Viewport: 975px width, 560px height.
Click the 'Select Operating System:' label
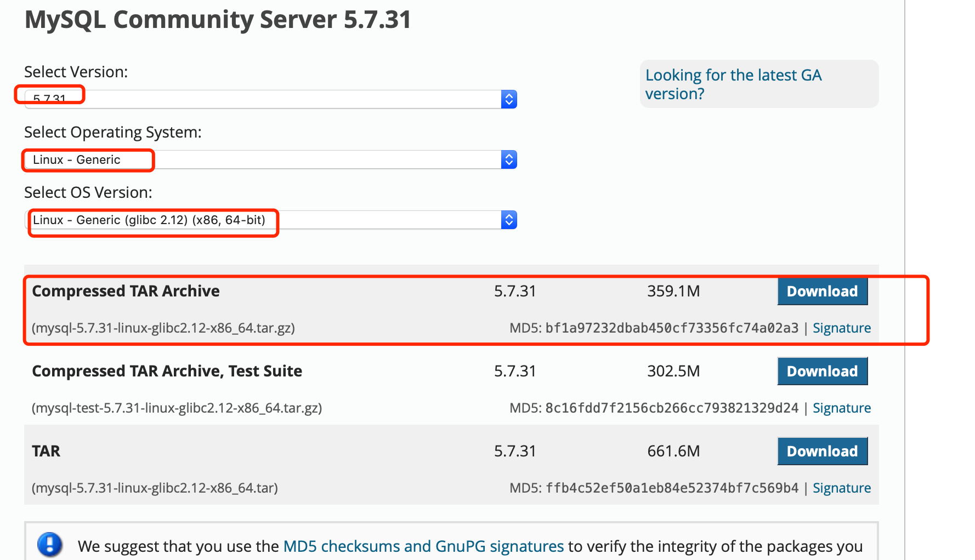(x=113, y=132)
